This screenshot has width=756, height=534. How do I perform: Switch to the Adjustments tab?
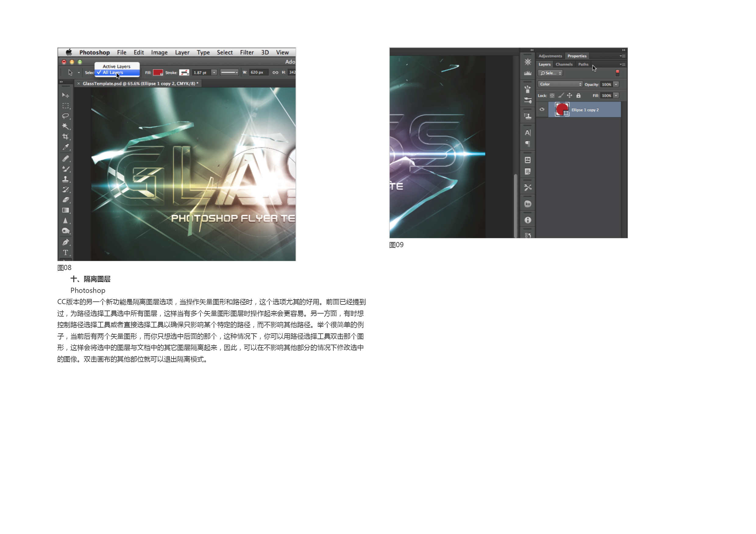(550, 56)
